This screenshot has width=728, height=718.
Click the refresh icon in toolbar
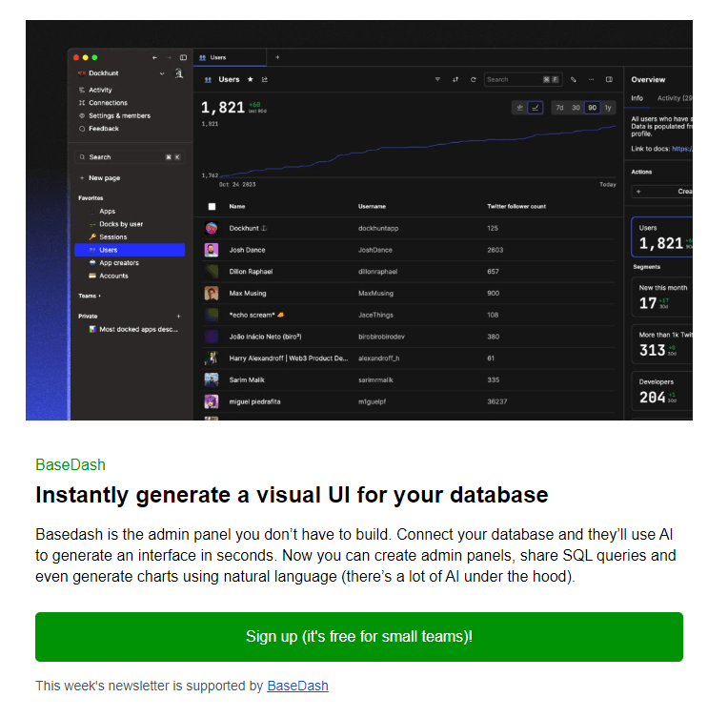pyautogui.click(x=474, y=79)
